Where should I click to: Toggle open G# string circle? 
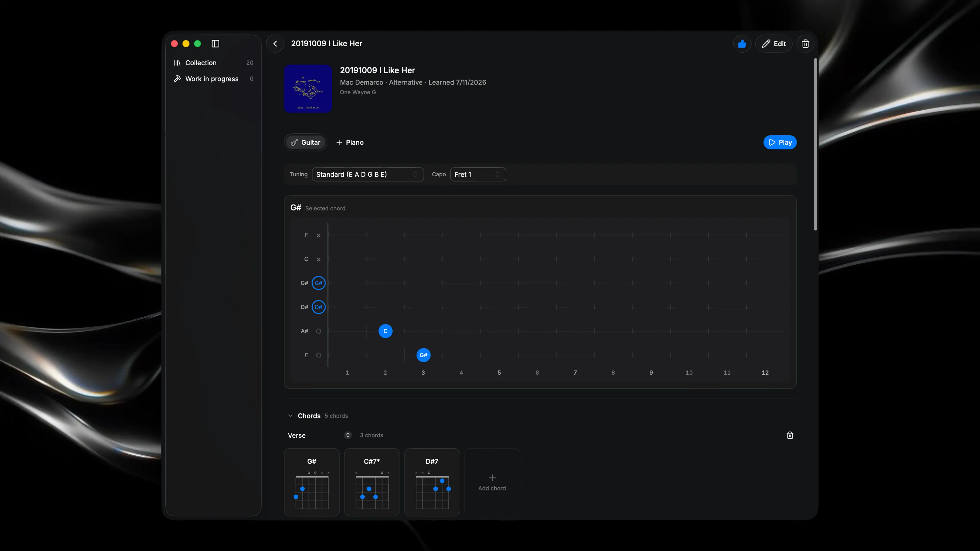[x=318, y=283]
